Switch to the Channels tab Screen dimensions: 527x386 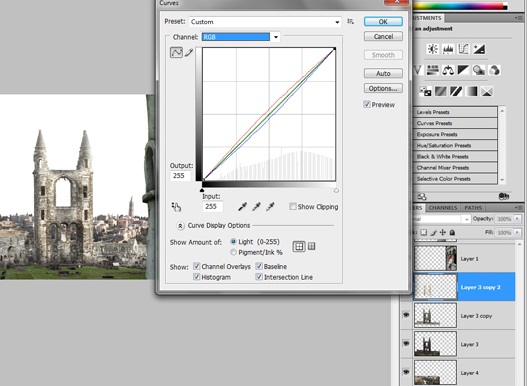[443, 208]
